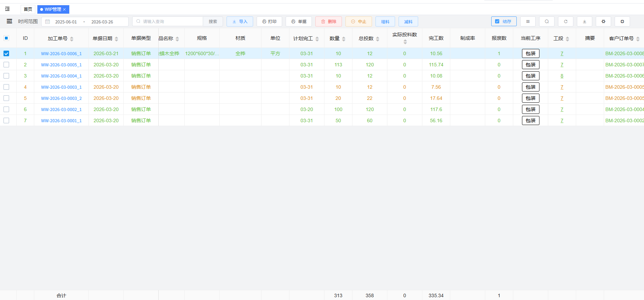The image size is (644, 300).
Task: Click the refresh icon button
Action: (565, 22)
